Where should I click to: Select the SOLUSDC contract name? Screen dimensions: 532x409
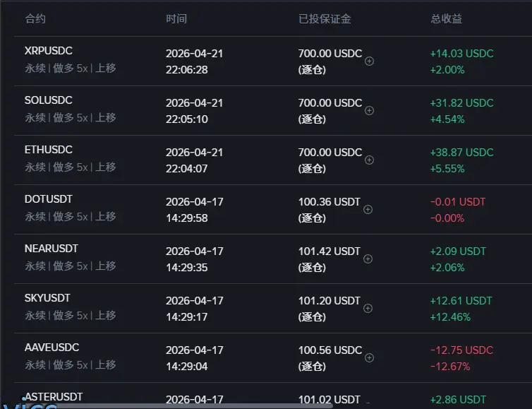coord(48,101)
